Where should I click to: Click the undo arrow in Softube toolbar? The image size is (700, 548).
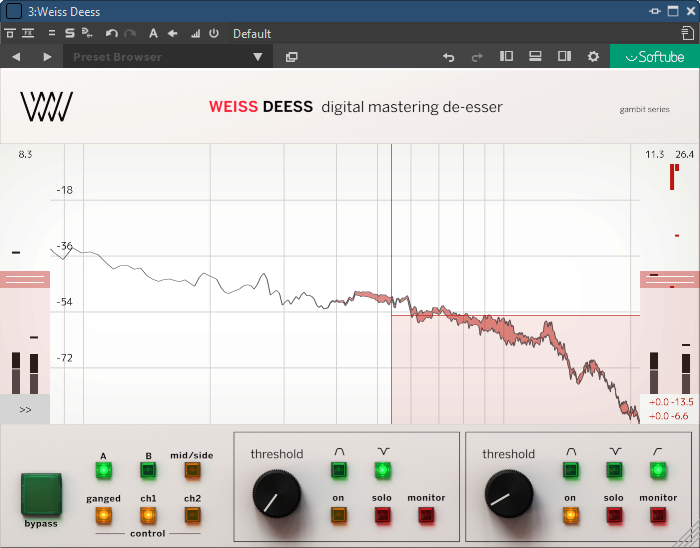[x=449, y=57]
